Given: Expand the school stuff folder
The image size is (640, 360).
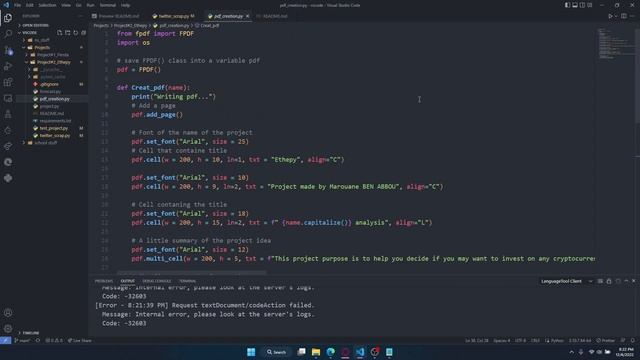Looking at the screenshot, I should (45, 143).
